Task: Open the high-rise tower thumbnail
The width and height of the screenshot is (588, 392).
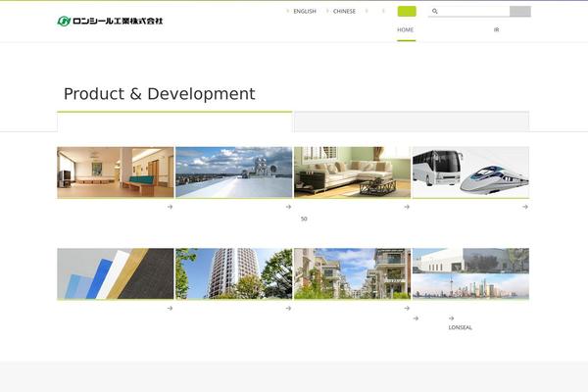Action: click(233, 273)
